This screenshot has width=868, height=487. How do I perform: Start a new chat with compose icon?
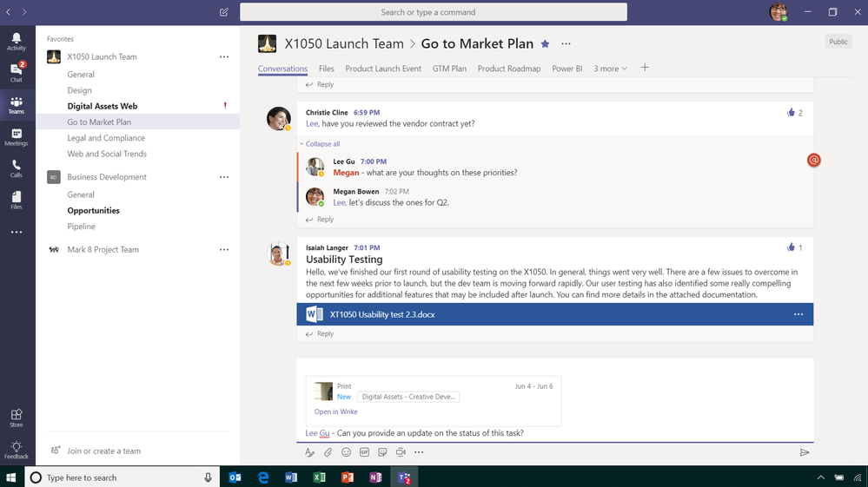(x=223, y=12)
